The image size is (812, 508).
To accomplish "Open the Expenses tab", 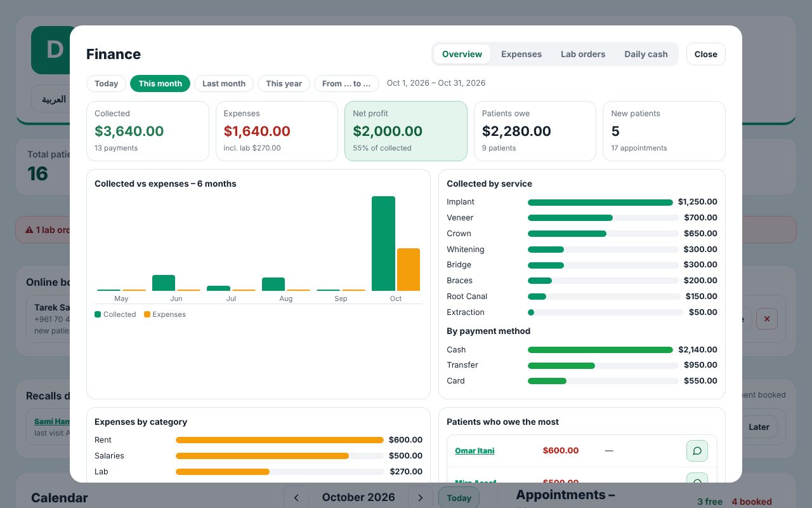I will click(521, 54).
